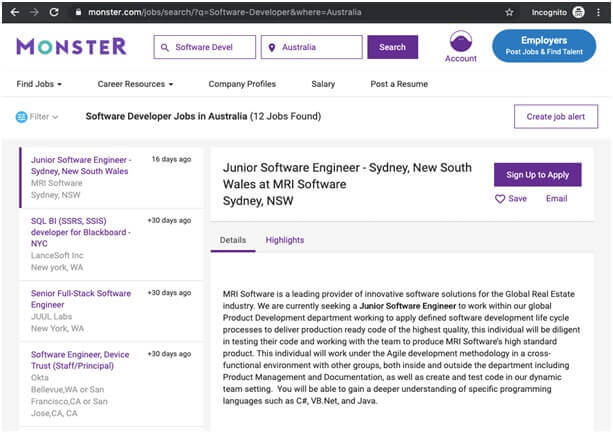613x433 pixels.
Task: Click Sign Up to Apply
Action: [538, 175]
